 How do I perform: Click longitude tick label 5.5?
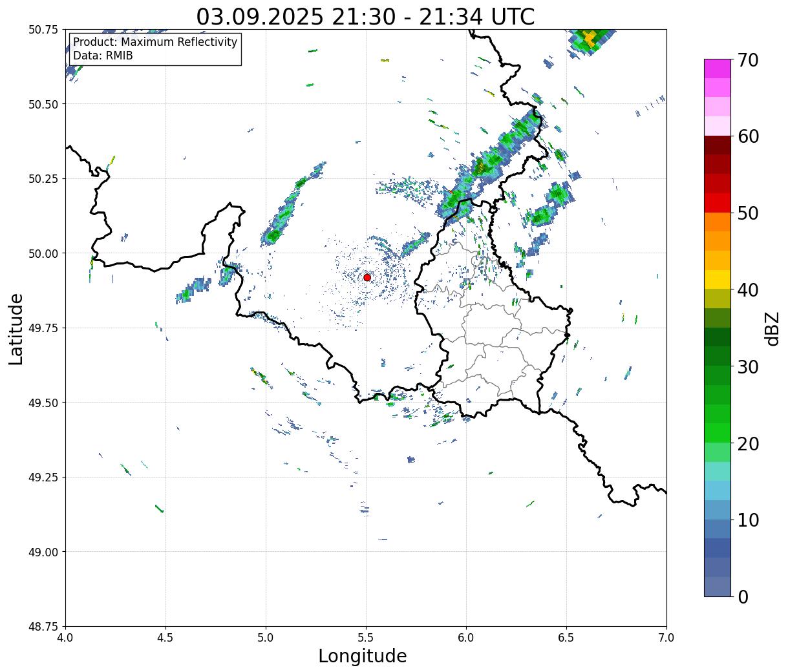[x=366, y=638]
